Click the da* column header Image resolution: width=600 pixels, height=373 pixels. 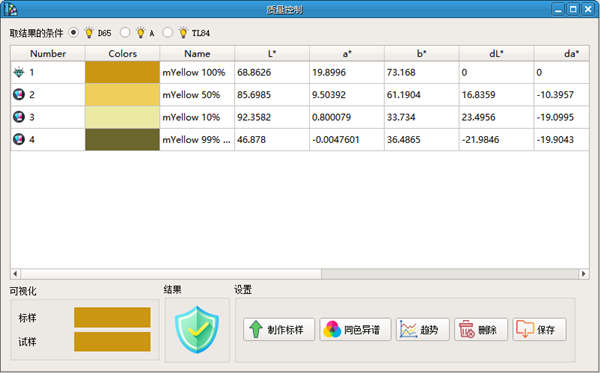click(561, 54)
